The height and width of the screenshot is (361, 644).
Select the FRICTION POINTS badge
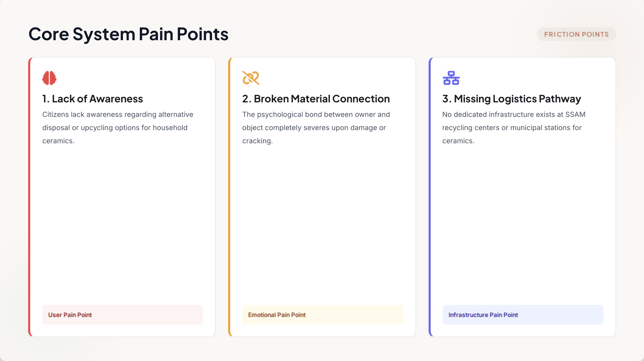click(x=576, y=34)
